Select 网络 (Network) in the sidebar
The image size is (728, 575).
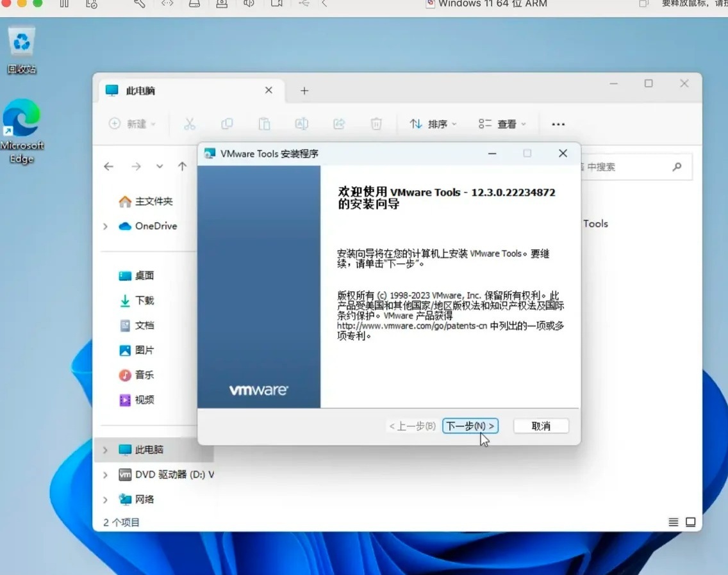136,499
